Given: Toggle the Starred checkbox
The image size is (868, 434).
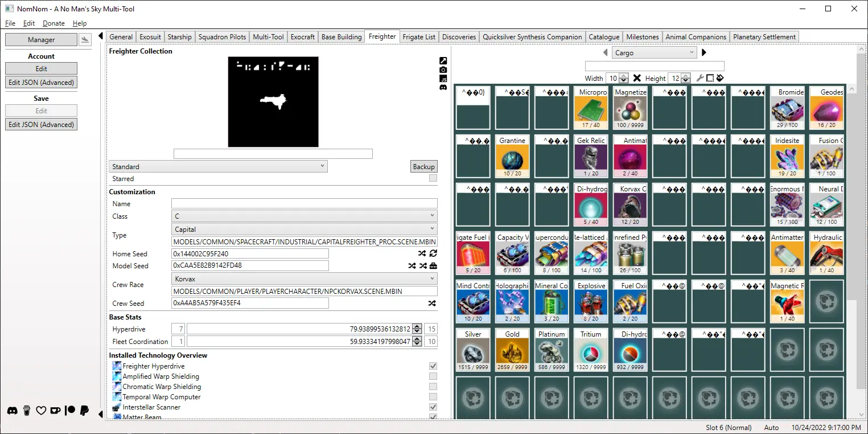Looking at the screenshot, I should [x=433, y=178].
